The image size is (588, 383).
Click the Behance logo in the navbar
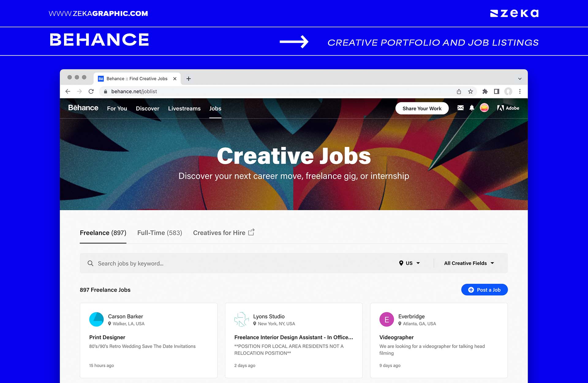point(83,108)
